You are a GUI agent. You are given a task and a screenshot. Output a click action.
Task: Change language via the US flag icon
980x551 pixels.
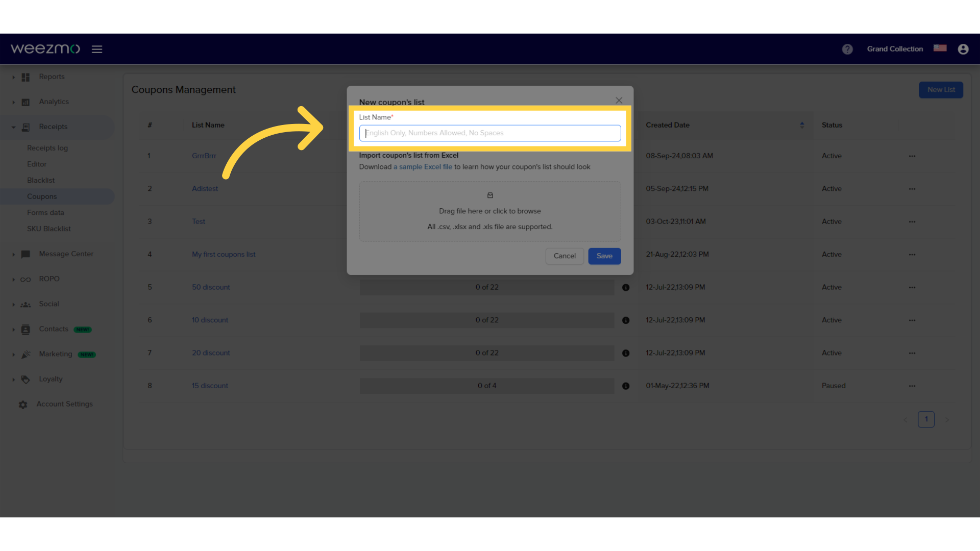tap(940, 48)
